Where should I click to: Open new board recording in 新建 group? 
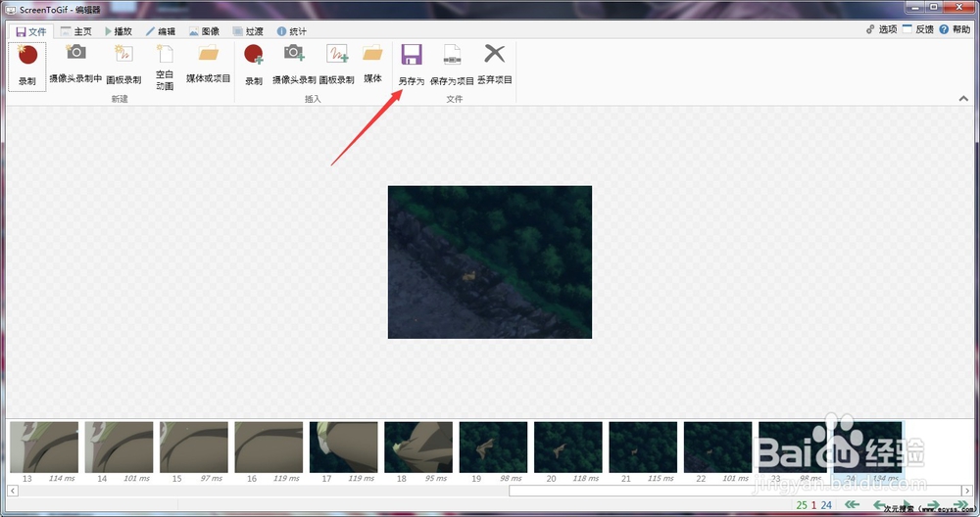coord(123,65)
